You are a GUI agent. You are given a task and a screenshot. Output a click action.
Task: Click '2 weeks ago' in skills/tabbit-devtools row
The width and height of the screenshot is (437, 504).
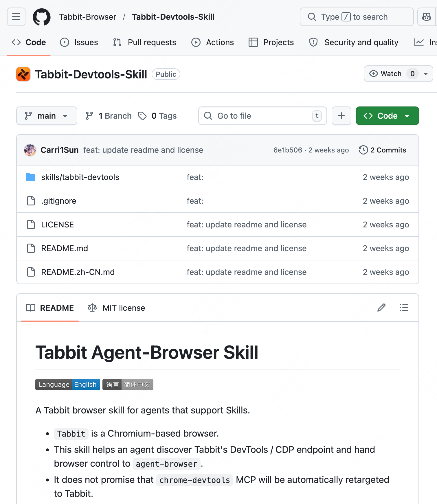click(x=386, y=177)
